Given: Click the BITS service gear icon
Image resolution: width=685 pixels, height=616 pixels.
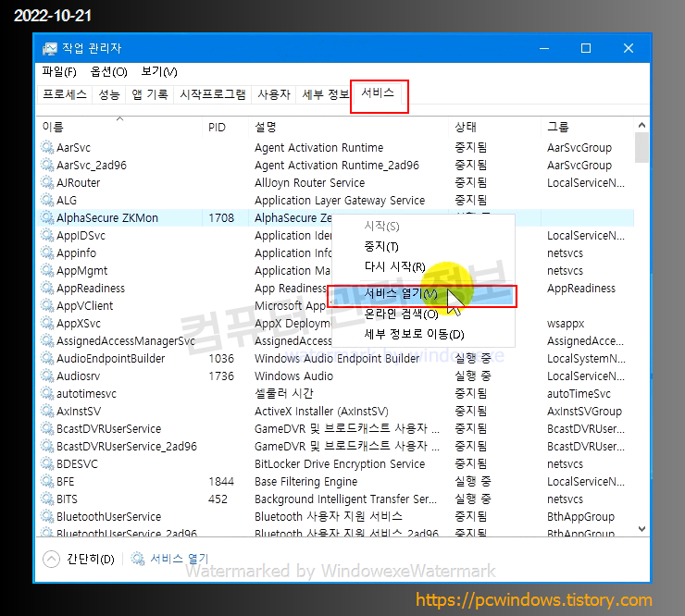Looking at the screenshot, I should pyautogui.click(x=47, y=499).
